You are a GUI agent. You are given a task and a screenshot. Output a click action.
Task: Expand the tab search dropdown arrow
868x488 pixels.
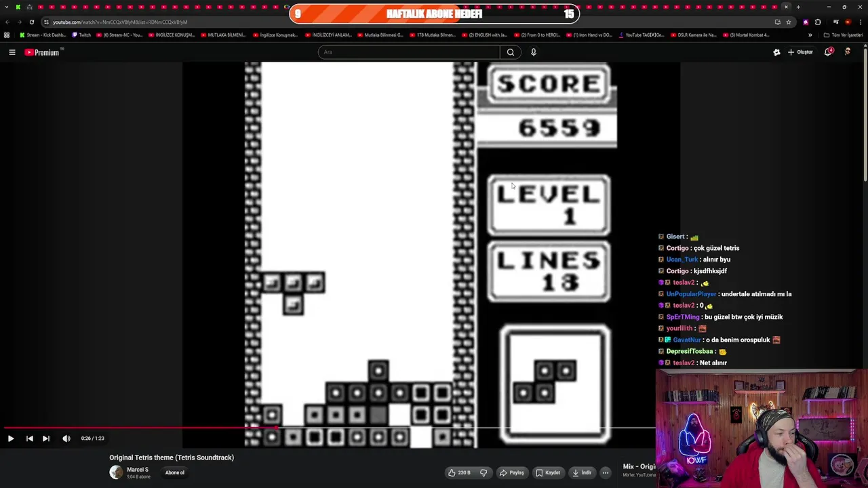7,7
